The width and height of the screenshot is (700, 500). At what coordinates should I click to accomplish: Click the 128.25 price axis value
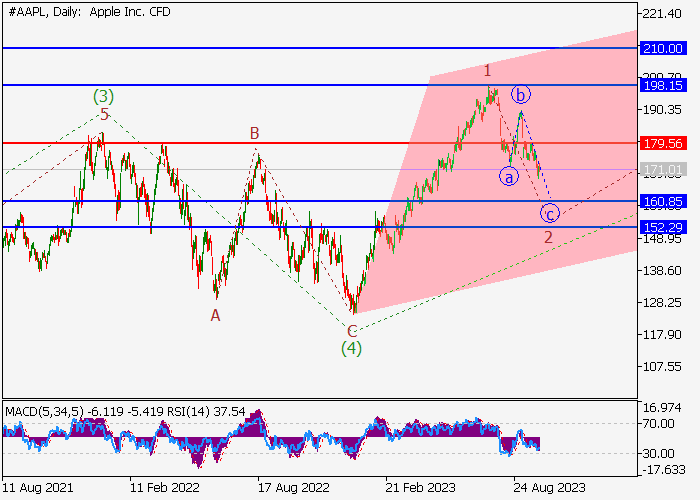coord(662,303)
